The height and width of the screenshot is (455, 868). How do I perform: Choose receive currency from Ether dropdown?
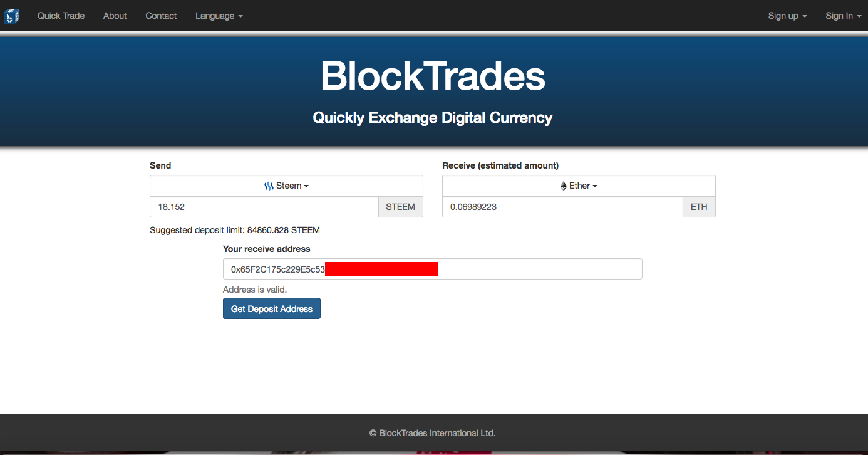pos(579,186)
